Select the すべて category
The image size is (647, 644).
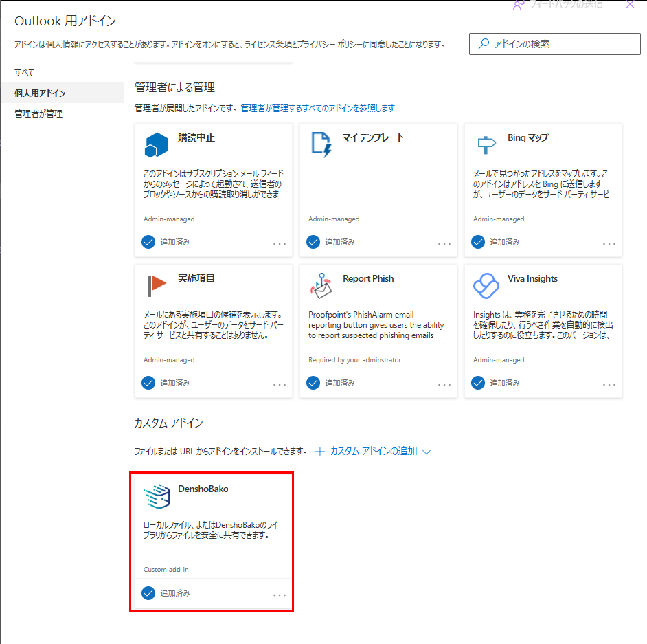click(x=24, y=73)
